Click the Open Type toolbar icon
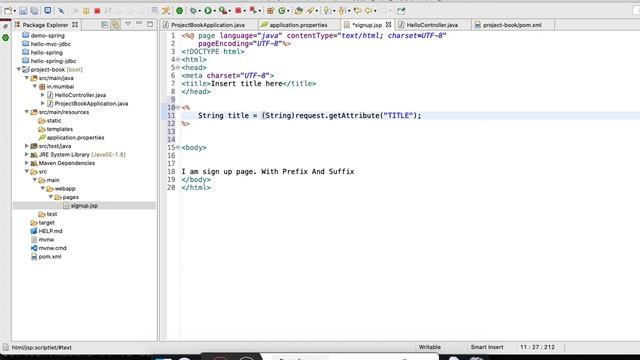 click(x=299, y=11)
